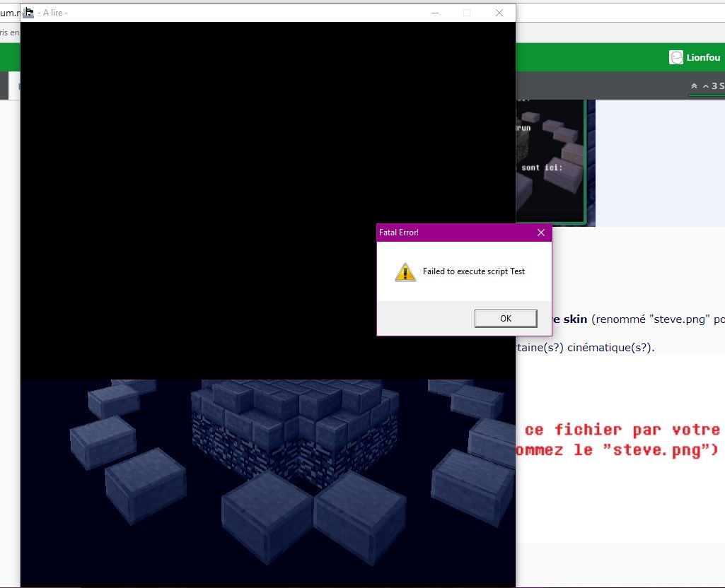Click OK in the Fatal Error dialog
The image size is (725, 588).
coord(505,318)
